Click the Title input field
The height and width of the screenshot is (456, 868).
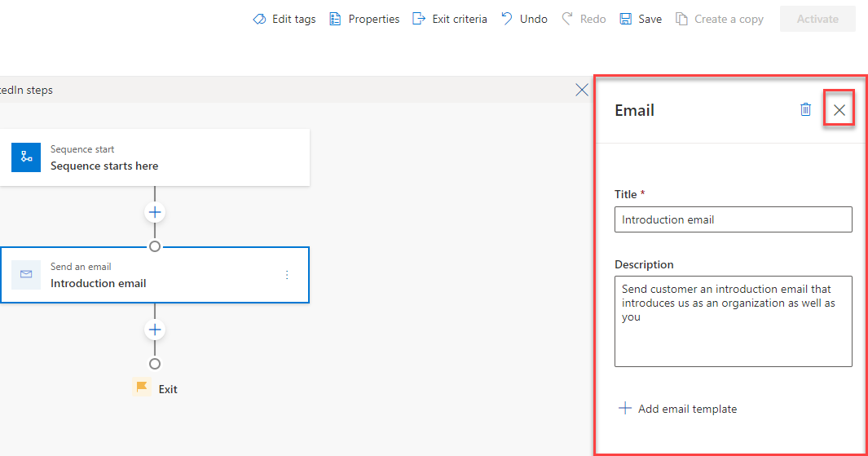point(733,219)
